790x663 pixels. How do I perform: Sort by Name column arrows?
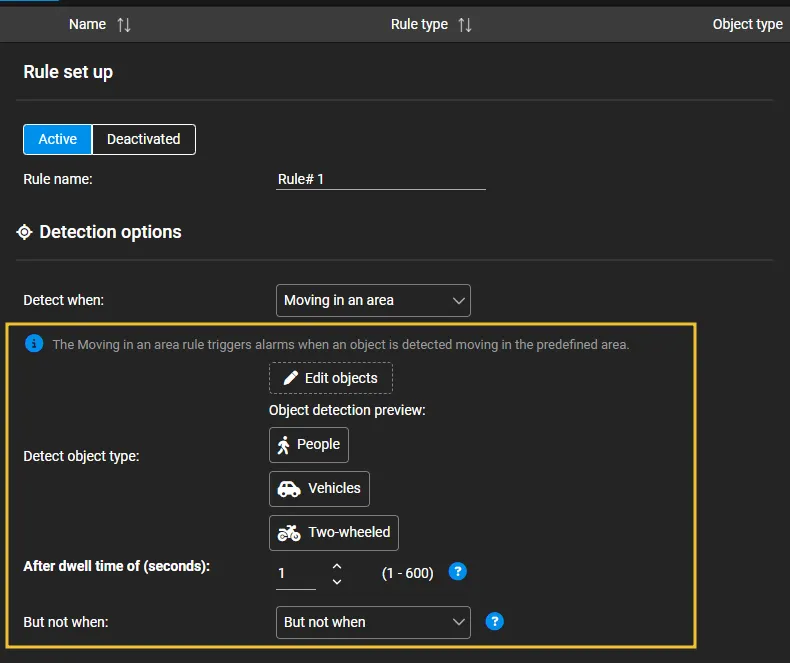pyautogui.click(x=124, y=25)
